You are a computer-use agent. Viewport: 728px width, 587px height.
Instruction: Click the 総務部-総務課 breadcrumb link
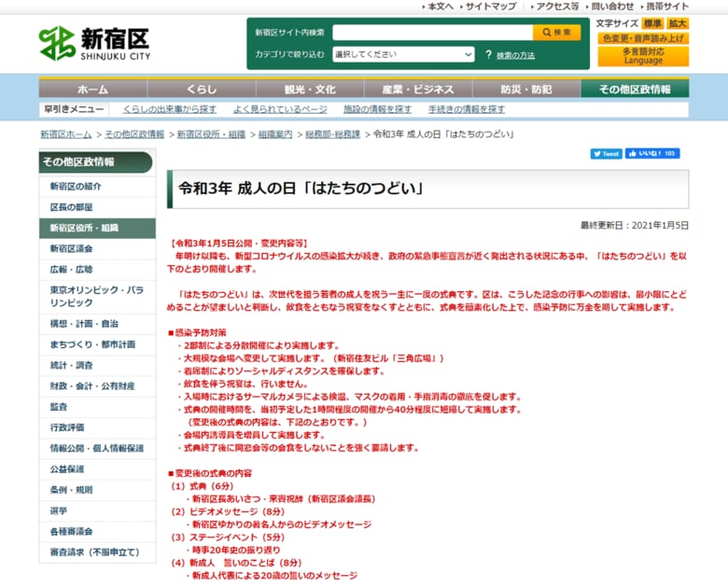pos(332,134)
